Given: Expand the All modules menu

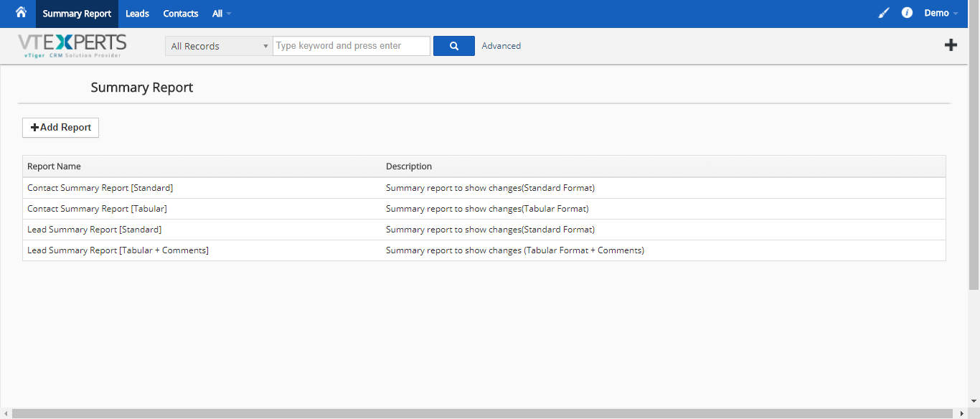Looking at the screenshot, I should (222, 14).
